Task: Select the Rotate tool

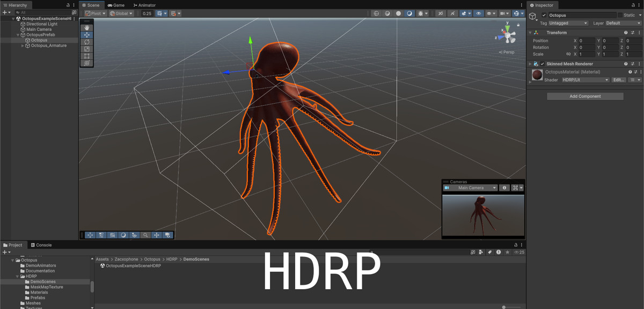Action: [x=87, y=41]
